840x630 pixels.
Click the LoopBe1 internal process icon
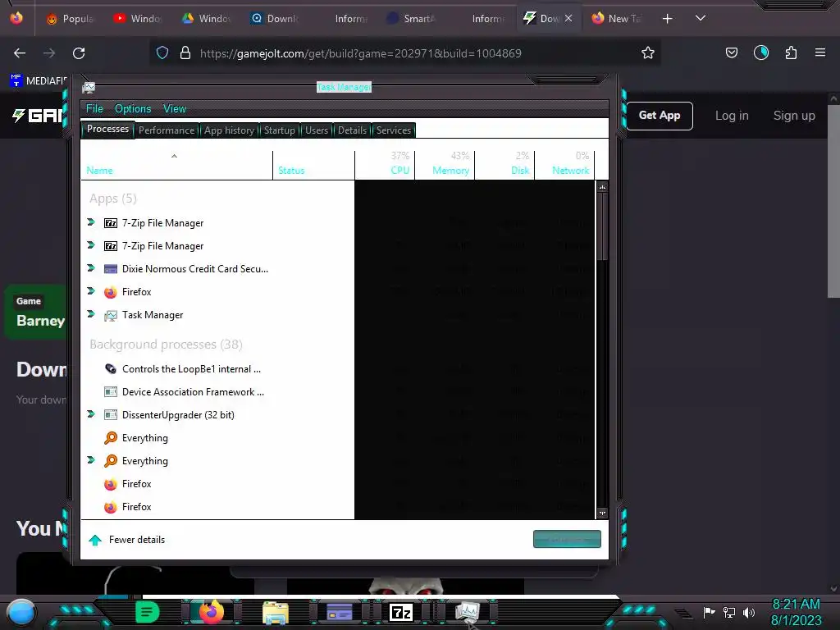(x=111, y=369)
